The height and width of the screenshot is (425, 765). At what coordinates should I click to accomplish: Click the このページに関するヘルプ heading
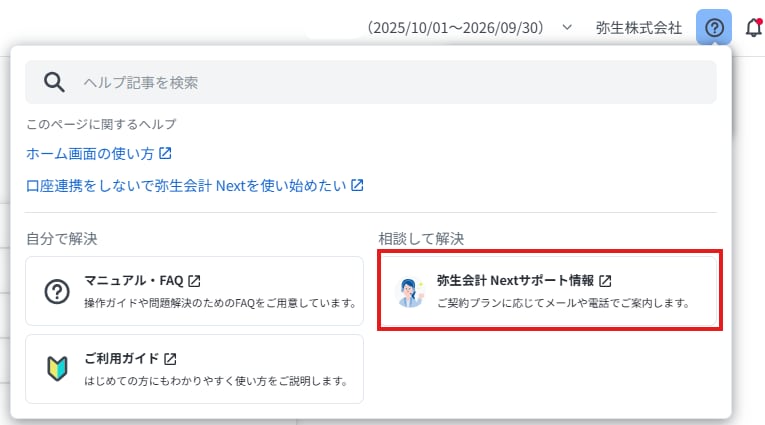(101, 124)
